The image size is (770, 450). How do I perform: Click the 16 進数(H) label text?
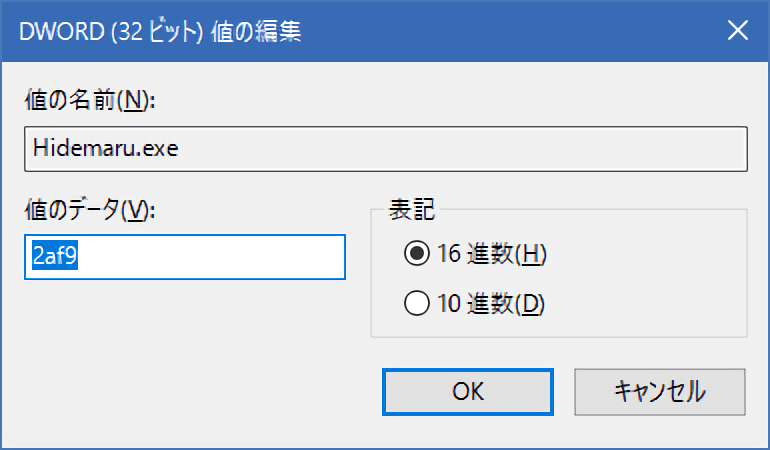[491, 254]
